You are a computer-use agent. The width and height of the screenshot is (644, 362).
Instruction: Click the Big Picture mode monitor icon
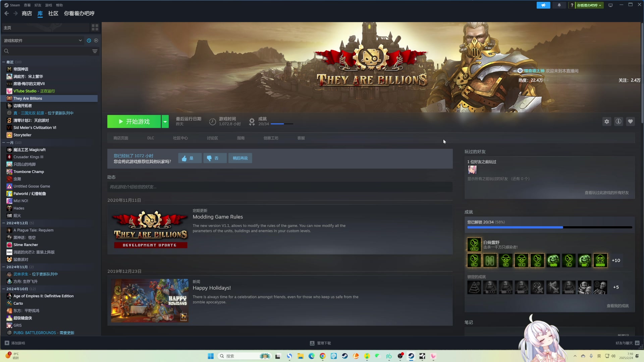pos(610,5)
